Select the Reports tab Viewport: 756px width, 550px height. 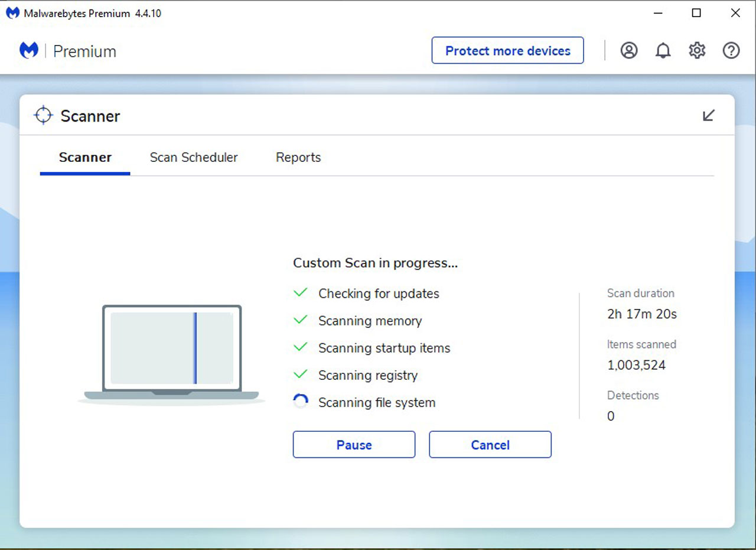(x=298, y=157)
